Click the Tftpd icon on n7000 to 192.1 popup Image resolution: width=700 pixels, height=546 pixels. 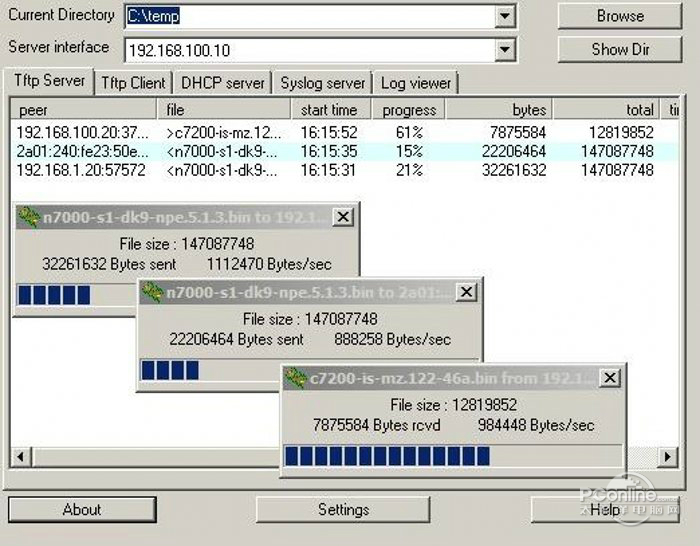29,217
